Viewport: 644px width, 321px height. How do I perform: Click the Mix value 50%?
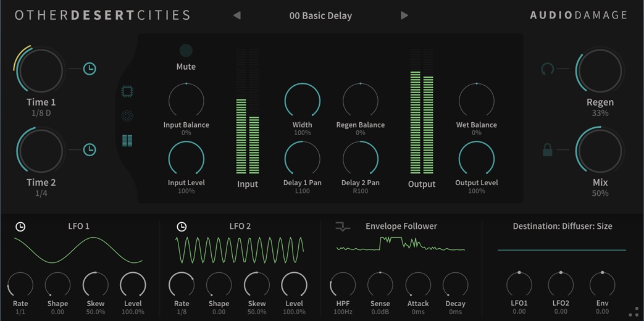[600, 193]
